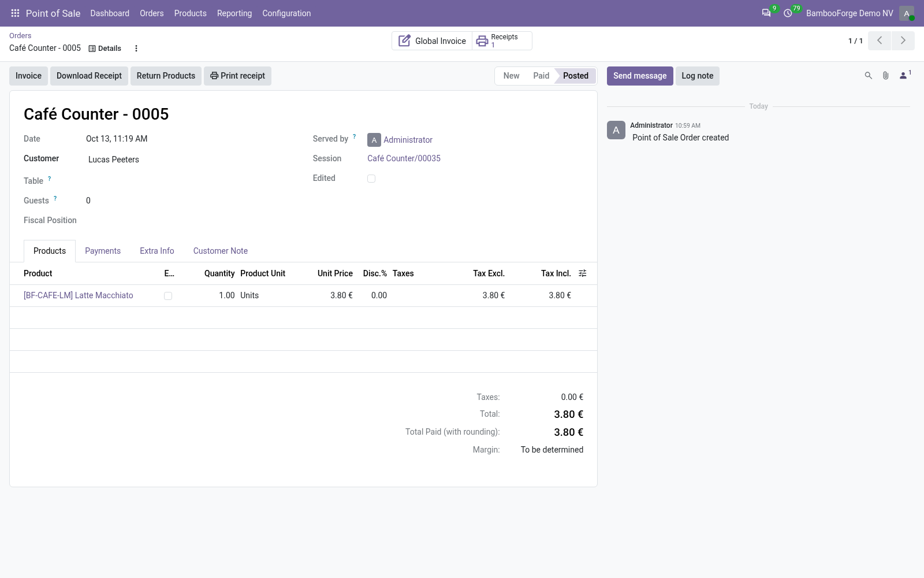
Task: Click Send message in chatter
Action: tap(640, 76)
